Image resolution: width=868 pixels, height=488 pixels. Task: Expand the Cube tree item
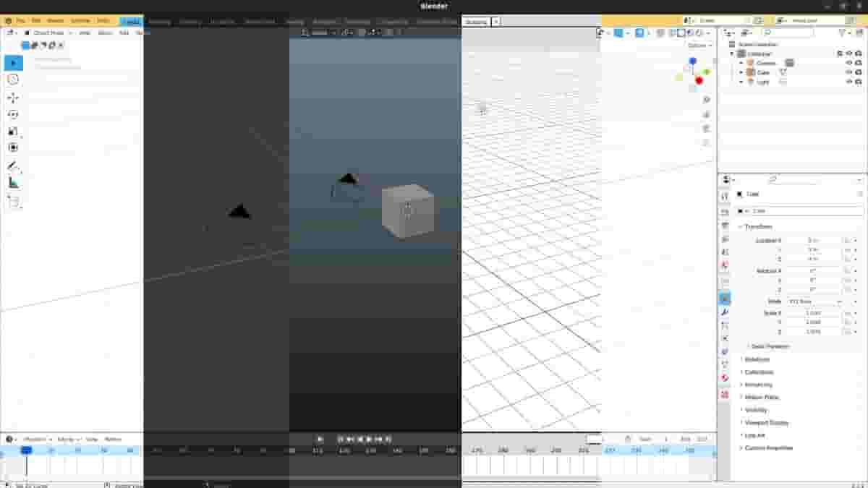[741, 72]
